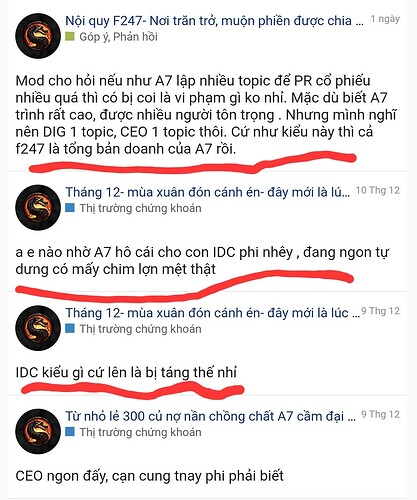Click blue category square in Từ nhỏ lẻ post
The height and width of the screenshot is (500, 417).
(x=70, y=432)
